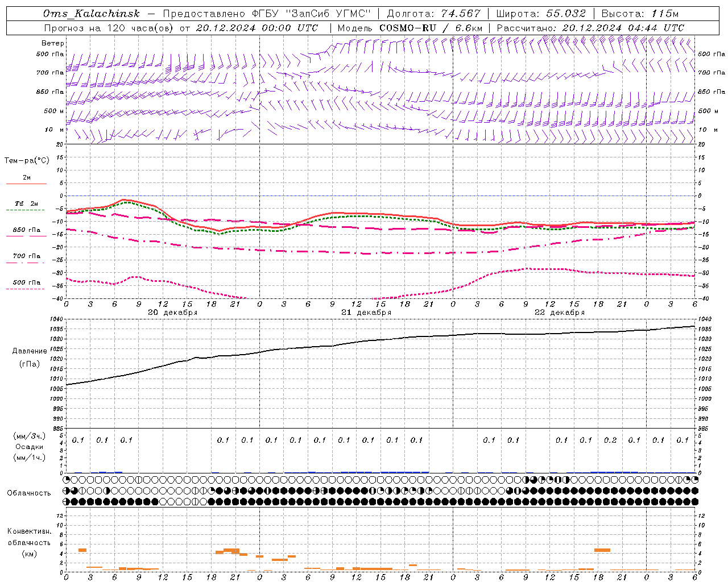Click the '(гПа)' unit under Давление
Screen dimensions: 728x582
30,364
